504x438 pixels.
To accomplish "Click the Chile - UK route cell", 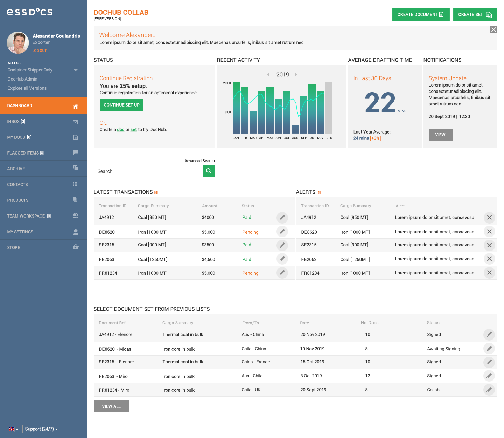I will [x=251, y=390].
